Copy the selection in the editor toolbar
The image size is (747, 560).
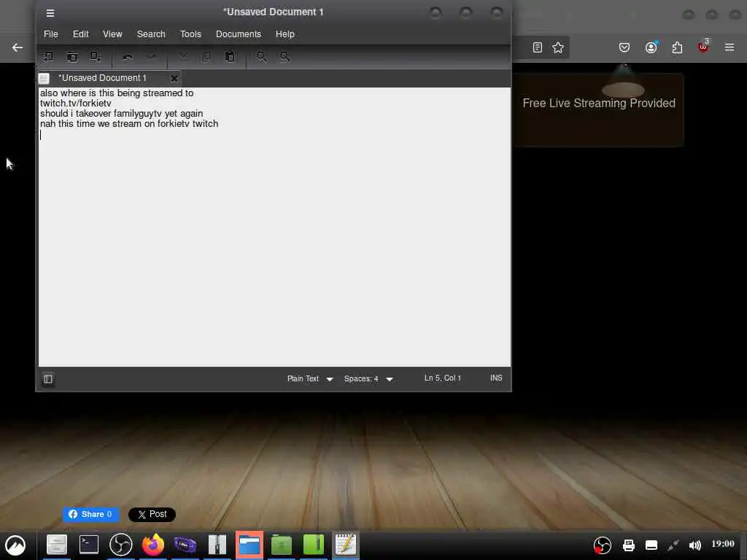(x=206, y=57)
